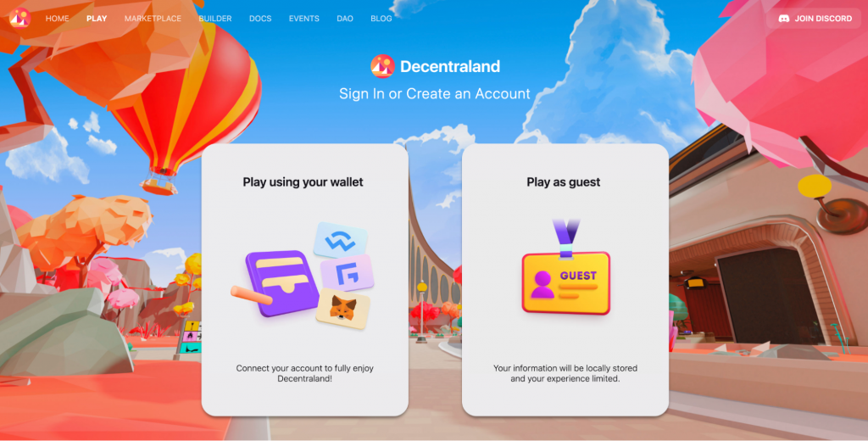The width and height of the screenshot is (868, 441).
Task: Click the MetaMask fox wallet icon
Action: coord(343,309)
